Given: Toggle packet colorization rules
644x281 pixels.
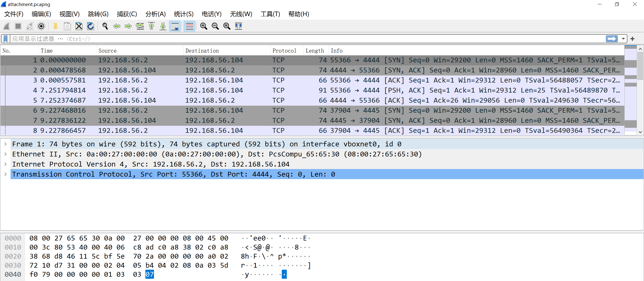Looking at the screenshot, I should [189, 26].
